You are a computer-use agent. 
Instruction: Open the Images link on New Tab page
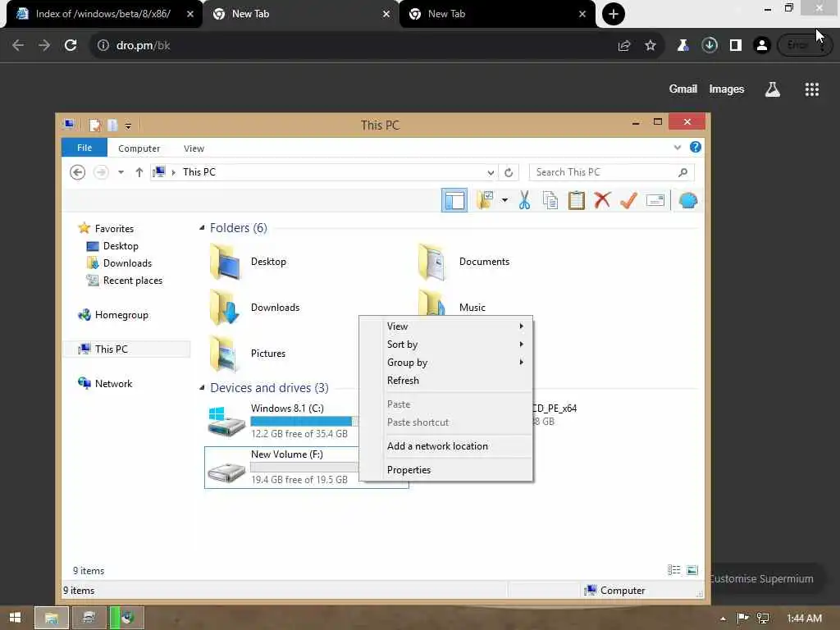pyautogui.click(x=727, y=89)
